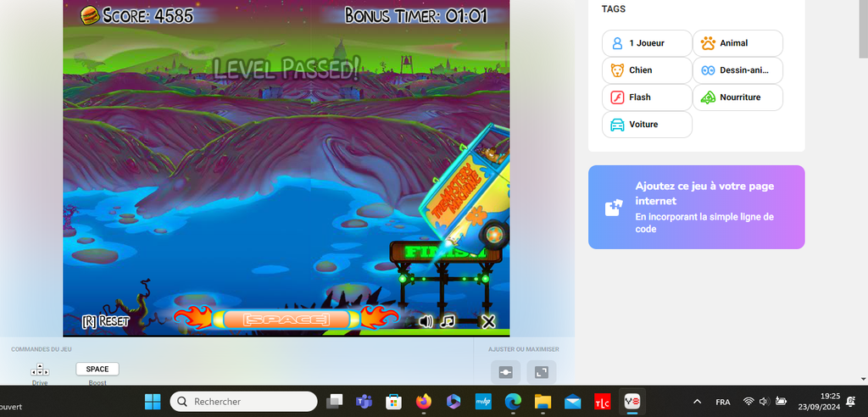Toggle the adjust game size button

(x=505, y=372)
